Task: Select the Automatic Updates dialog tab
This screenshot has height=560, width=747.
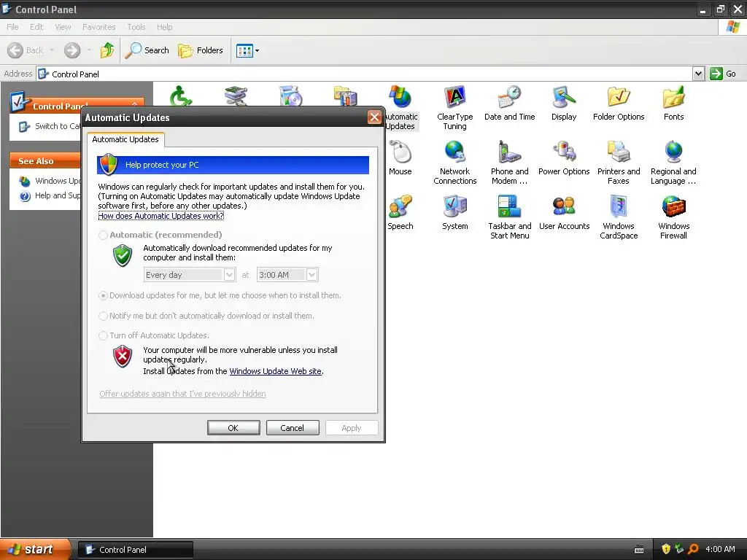Action: (x=125, y=139)
